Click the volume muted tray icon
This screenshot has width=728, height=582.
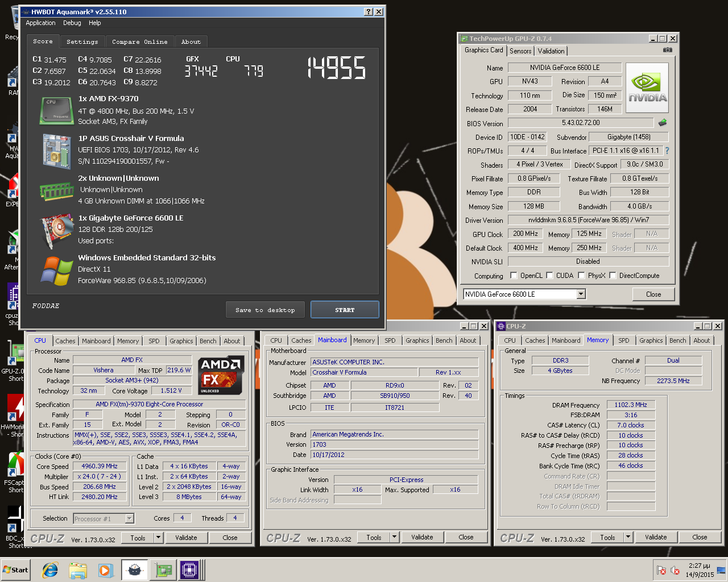click(675, 570)
